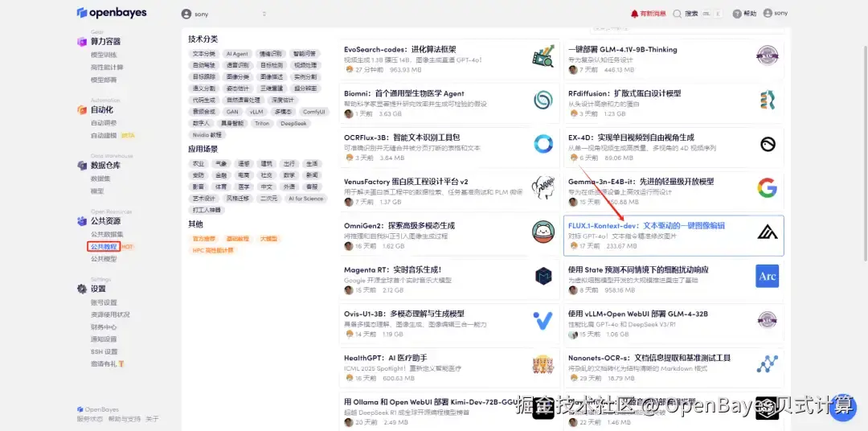
Task: Open 公共数据集 in the sidebar
Action: click(107, 234)
